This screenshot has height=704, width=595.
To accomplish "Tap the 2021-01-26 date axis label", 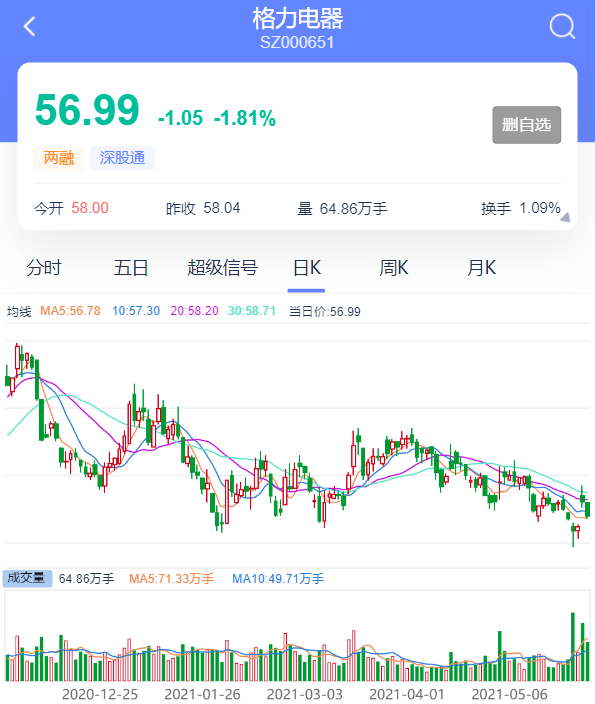I will 203,695.
